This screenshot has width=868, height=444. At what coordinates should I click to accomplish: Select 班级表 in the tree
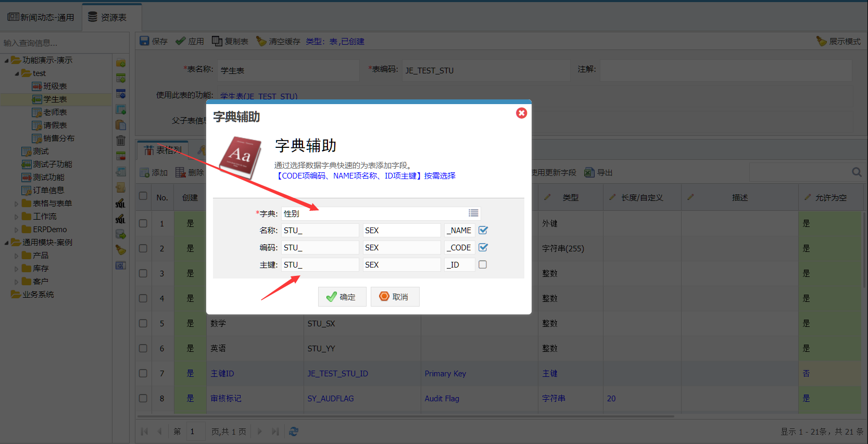click(55, 86)
